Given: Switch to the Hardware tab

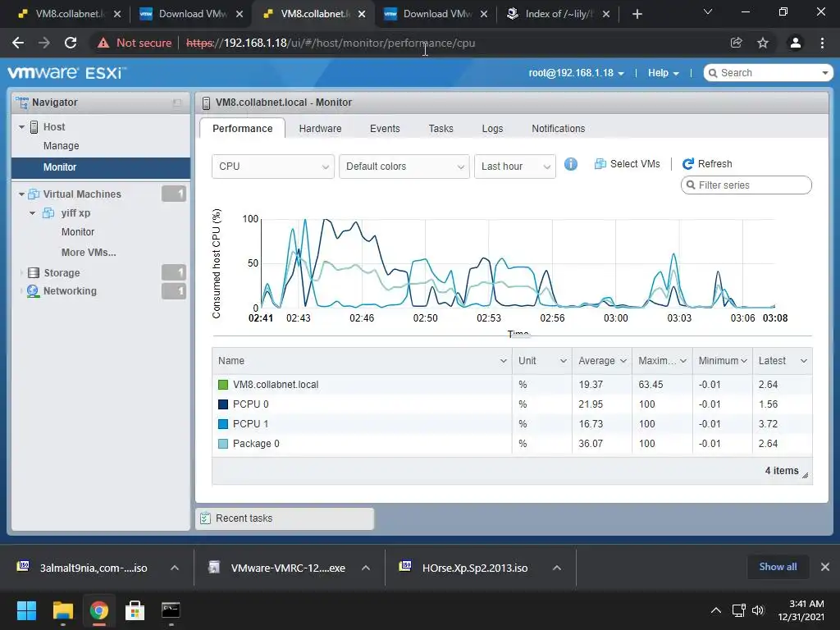Looking at the screenshot, I should click(x=320, y=129).
